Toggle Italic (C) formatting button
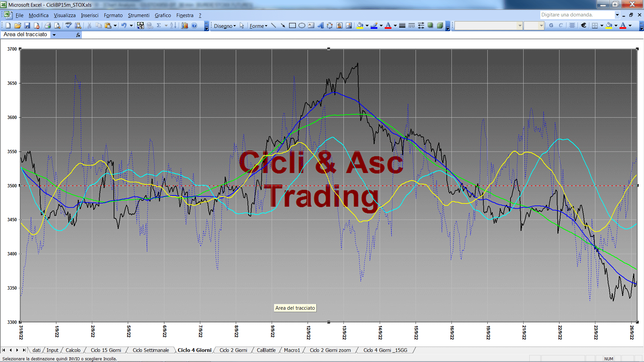The image size is (644, 362). [560, 26]
